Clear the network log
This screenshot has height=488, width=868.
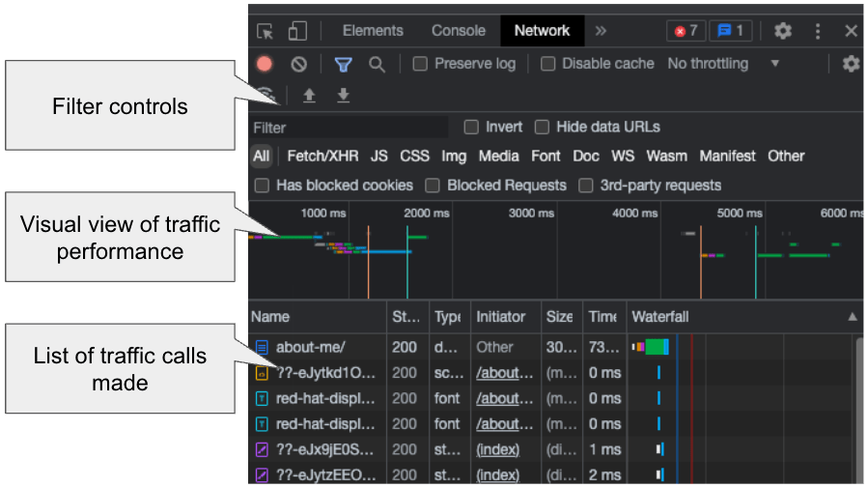tap(299, 64)
